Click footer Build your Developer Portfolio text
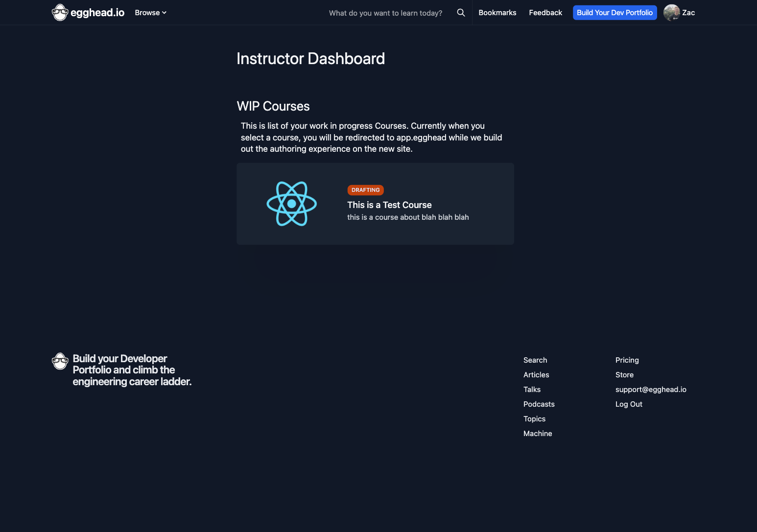757x532 pixels. coord(132,370)
